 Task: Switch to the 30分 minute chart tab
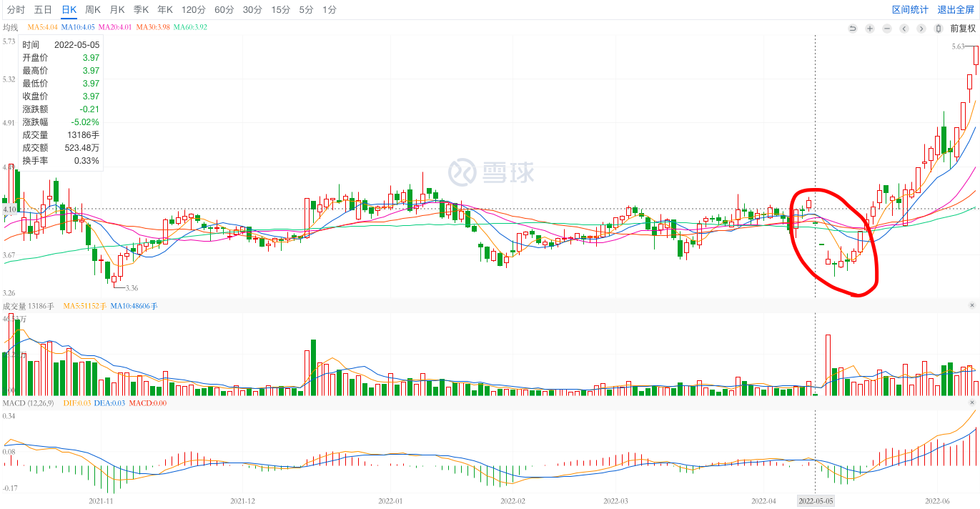tap(252, 9)
